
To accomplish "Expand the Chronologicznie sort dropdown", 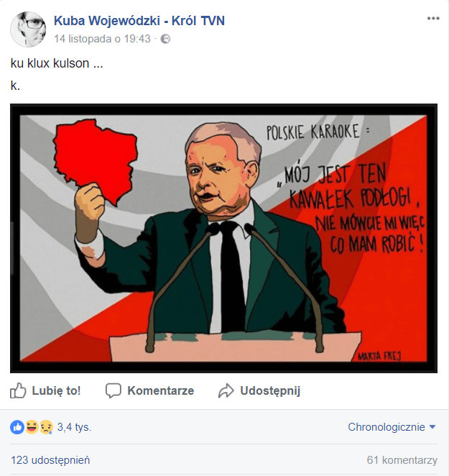I will coord(392,427).
